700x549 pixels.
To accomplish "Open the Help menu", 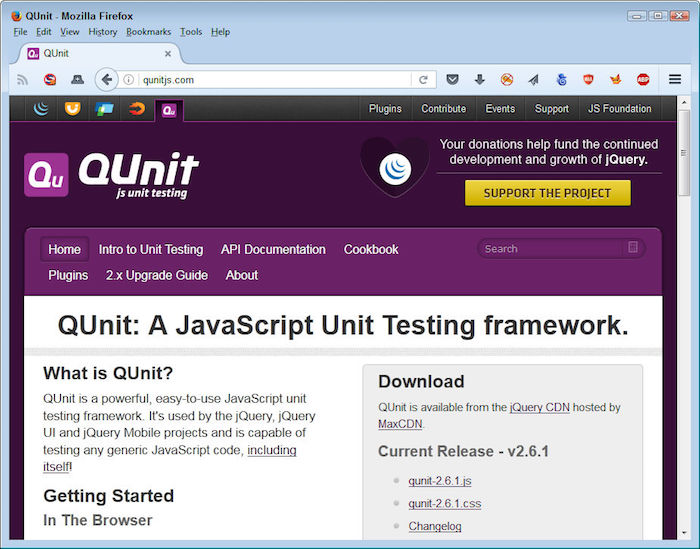I will [221, 32].
